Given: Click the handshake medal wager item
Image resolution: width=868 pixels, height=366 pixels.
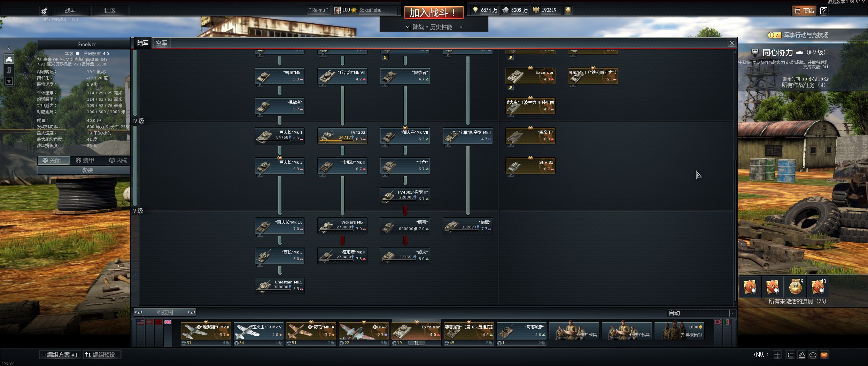Looking at the screenshot, I should (795, 287).
